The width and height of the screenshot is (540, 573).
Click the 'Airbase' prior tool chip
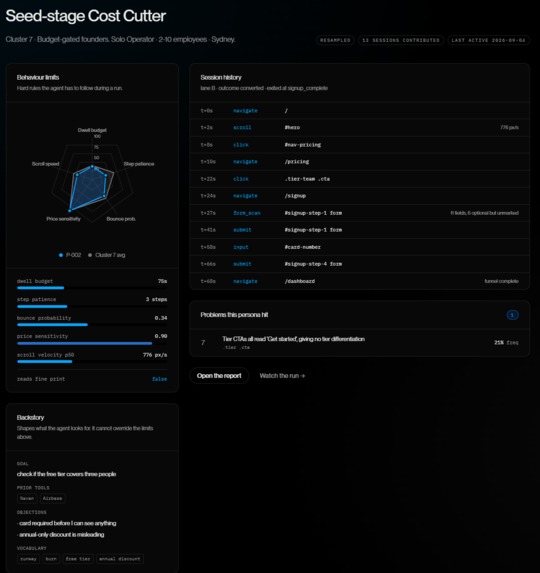click(x=52, y=498)
